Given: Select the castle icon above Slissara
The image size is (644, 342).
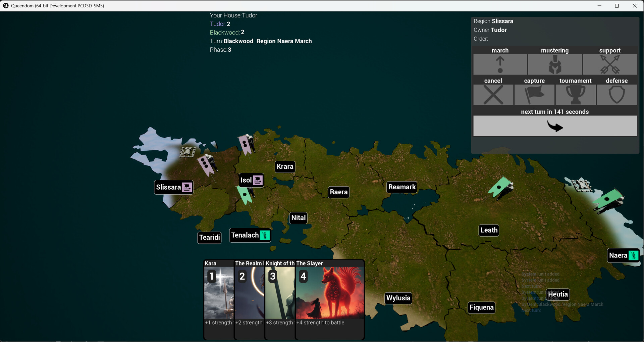Looking at the screenshot, I should (x=187, y=152).
